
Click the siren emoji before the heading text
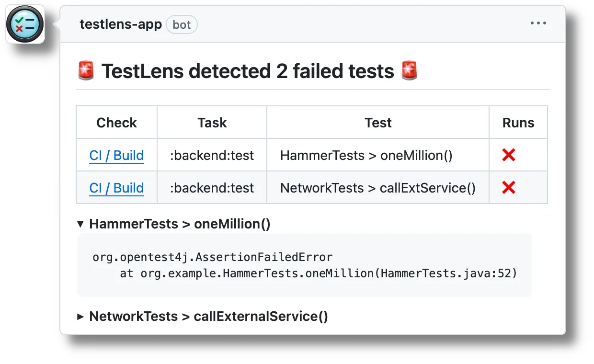(x=86, y=70)
